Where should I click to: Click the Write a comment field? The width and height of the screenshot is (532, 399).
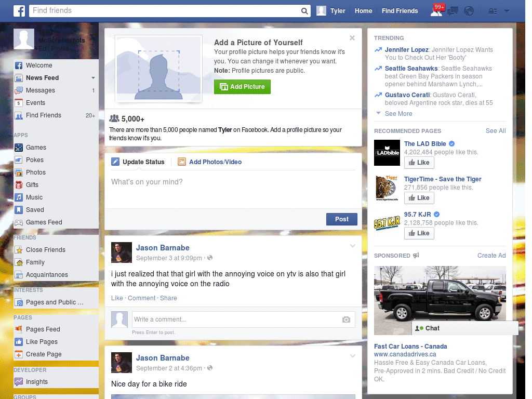[x=237, y=320]
